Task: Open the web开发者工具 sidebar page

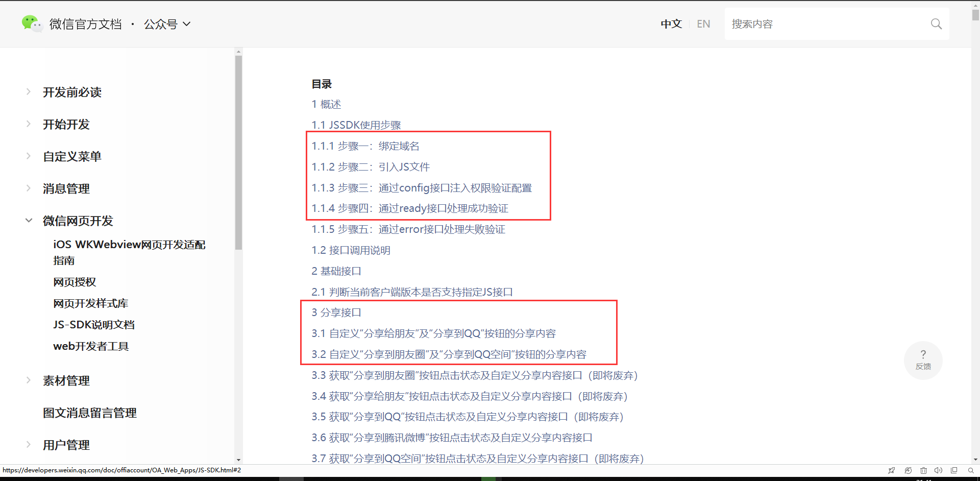Action: tap(91, 347)
